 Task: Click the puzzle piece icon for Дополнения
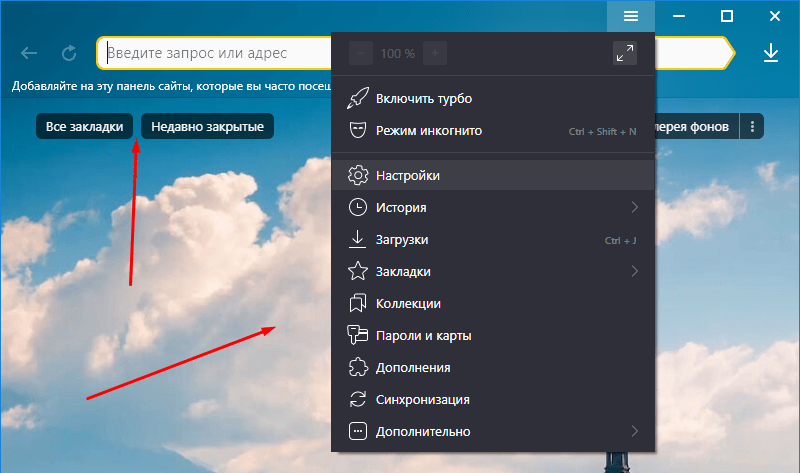coord(358,367)
